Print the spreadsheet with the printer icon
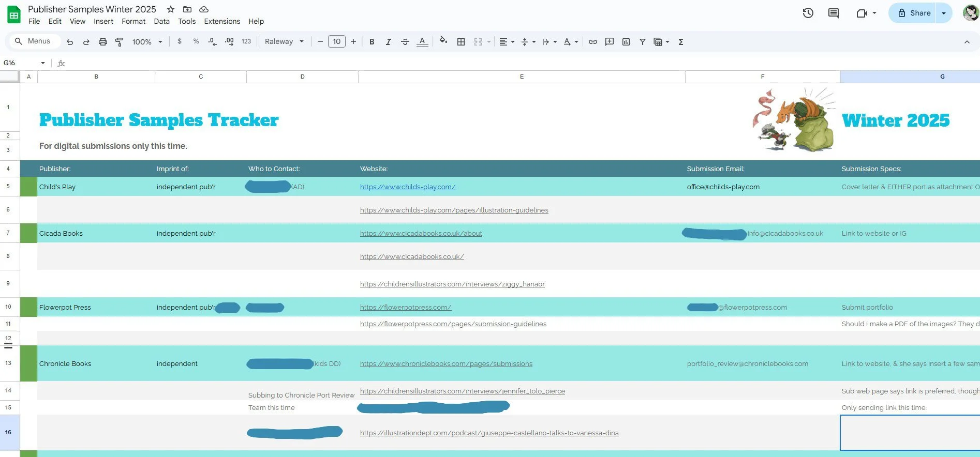980x457 pixels. [x=103, y=42]
